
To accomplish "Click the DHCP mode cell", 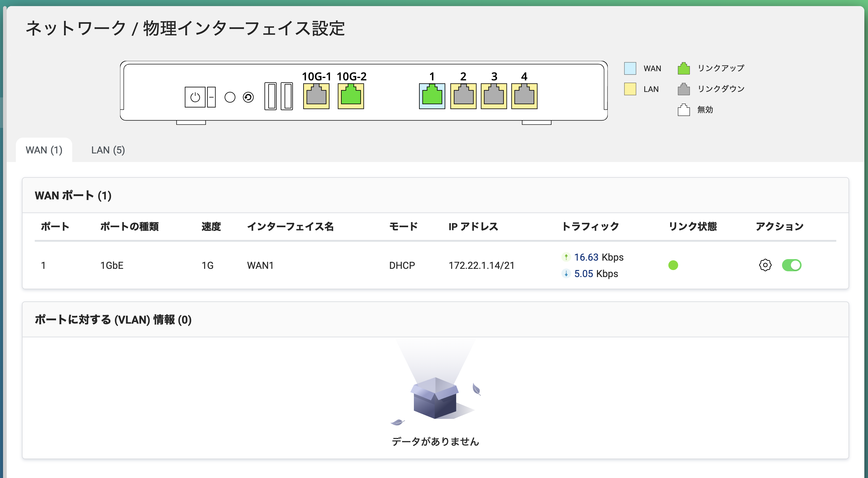I will pyautogui.click(x=402, y=265).
